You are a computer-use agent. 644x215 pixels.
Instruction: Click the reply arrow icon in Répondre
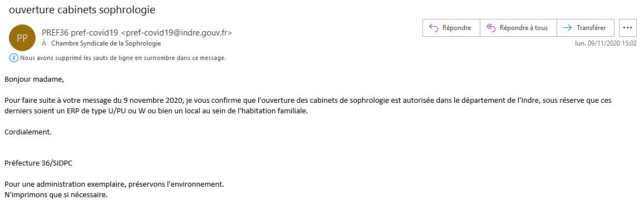click(434, 28)
